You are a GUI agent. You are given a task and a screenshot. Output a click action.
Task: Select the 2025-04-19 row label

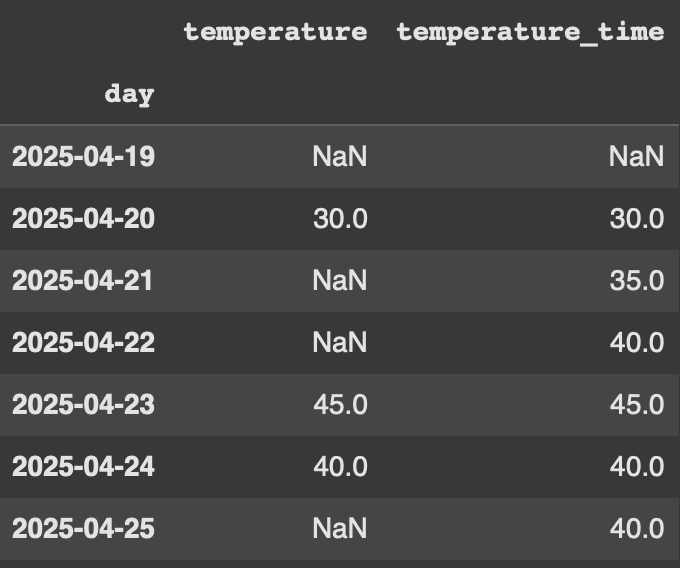(x=83, y=156)
